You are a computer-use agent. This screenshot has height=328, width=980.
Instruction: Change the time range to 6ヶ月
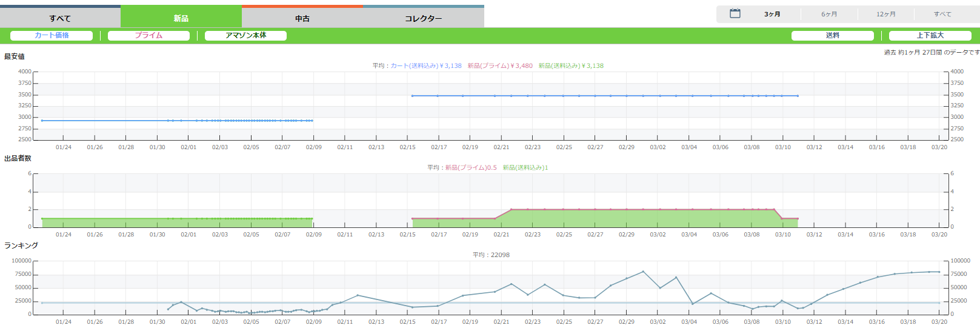(829, 14)
